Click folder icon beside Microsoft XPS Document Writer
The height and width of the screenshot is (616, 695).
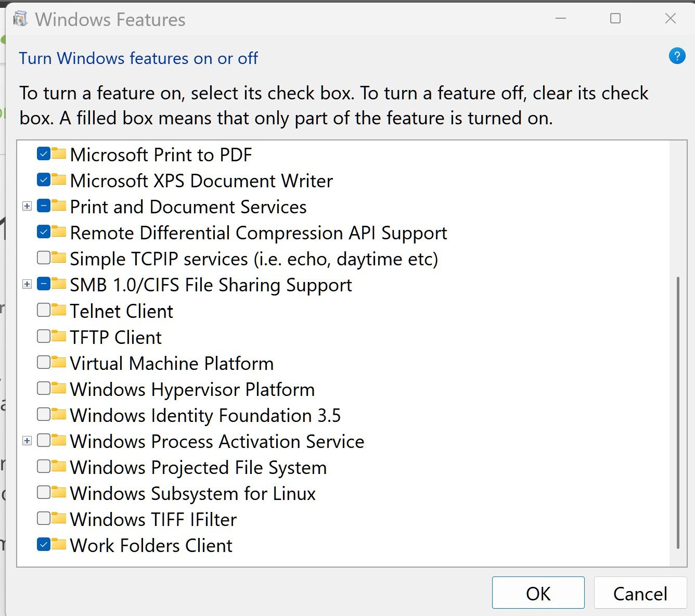pos(59,179)
